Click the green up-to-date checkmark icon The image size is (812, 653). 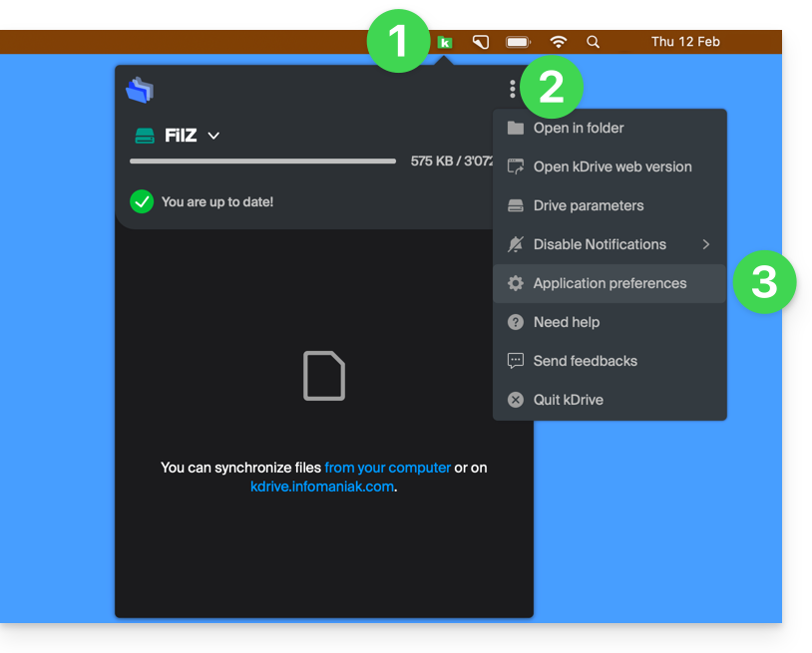click(142, 201)
